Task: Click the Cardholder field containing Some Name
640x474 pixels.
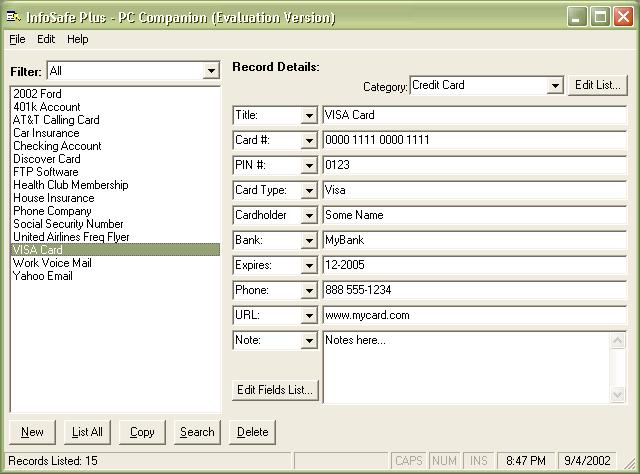Action: click(x=474, y=216)
